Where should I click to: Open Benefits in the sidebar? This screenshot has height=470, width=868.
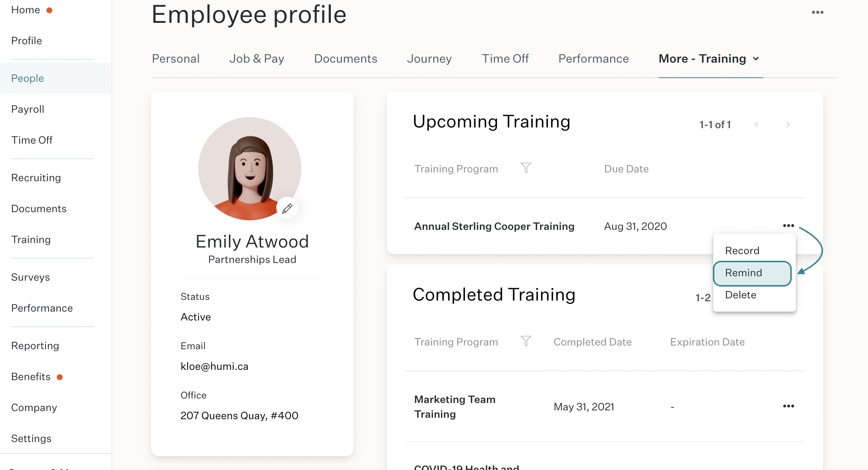pos(31,377)
